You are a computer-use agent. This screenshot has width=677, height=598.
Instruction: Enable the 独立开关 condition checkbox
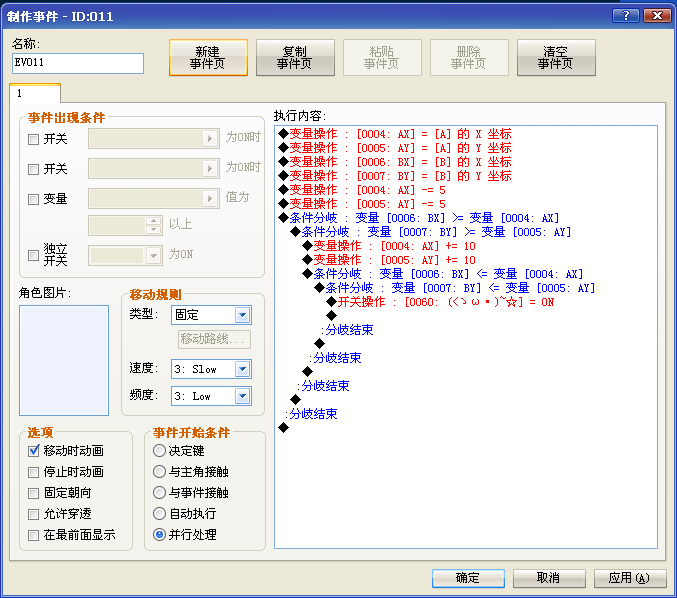tap(33, 255)
